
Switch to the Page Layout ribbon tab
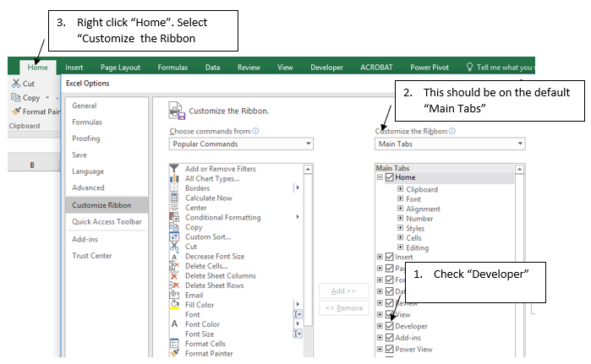click(120, 68)
